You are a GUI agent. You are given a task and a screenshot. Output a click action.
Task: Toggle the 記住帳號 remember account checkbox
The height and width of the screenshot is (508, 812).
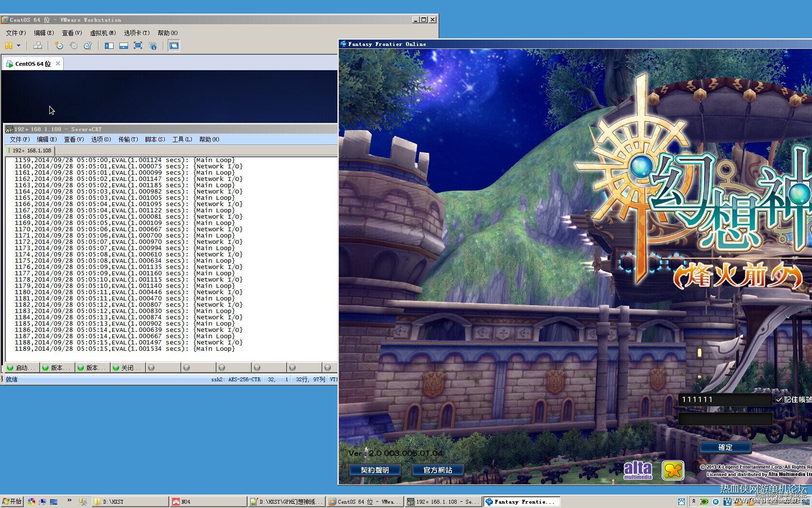(x=779, y=400)
